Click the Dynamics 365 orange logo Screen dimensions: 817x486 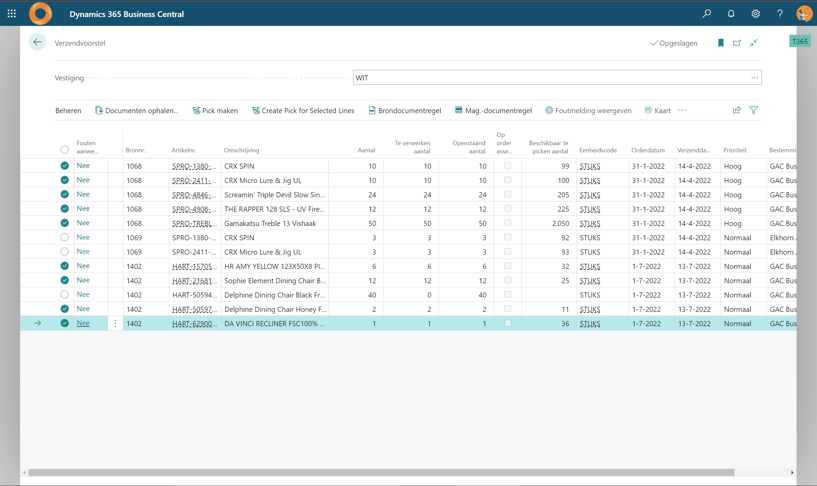41,14
